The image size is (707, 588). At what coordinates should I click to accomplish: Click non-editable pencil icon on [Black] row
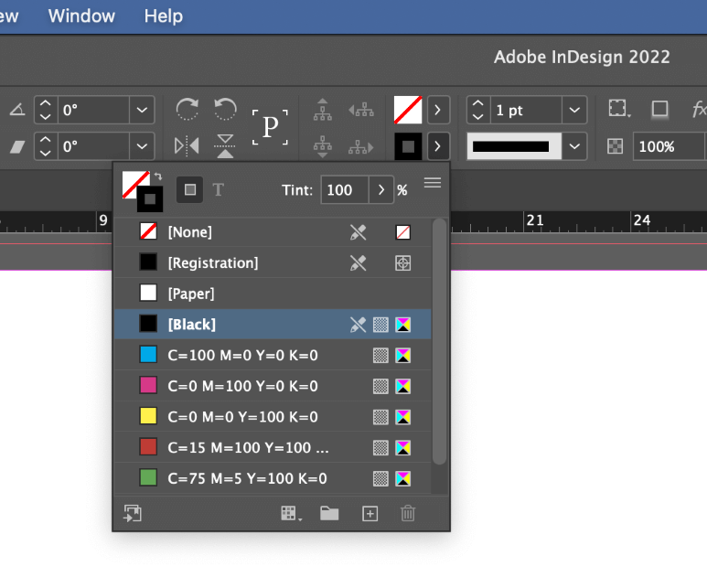click(358, 325)
